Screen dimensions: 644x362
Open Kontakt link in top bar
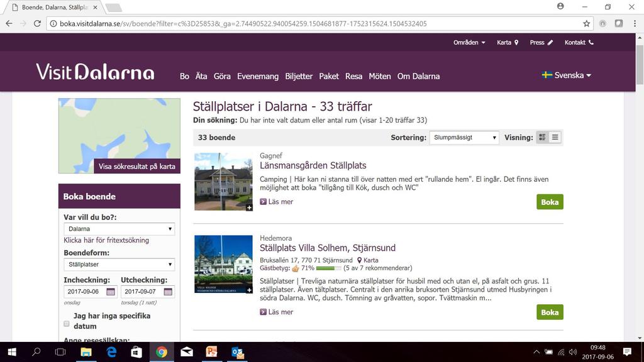point(579,42)
